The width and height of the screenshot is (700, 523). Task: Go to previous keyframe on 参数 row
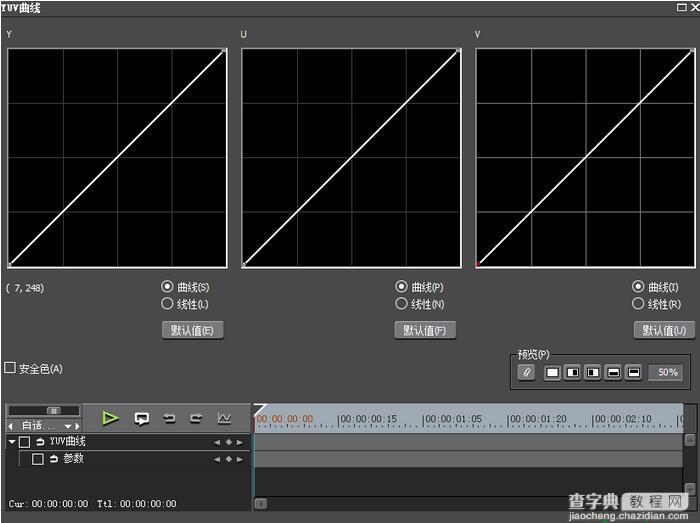(x=217, y=459)
